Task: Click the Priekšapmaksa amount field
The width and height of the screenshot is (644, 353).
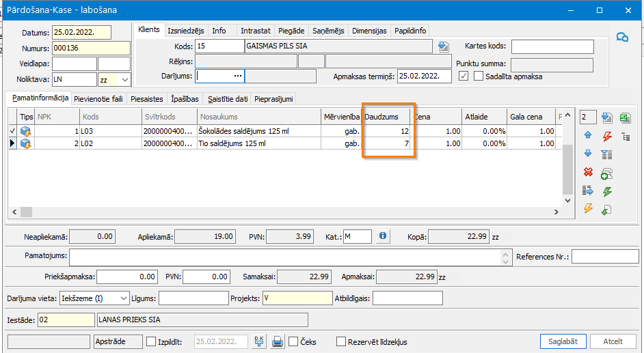Action: [x=127, y=277]
